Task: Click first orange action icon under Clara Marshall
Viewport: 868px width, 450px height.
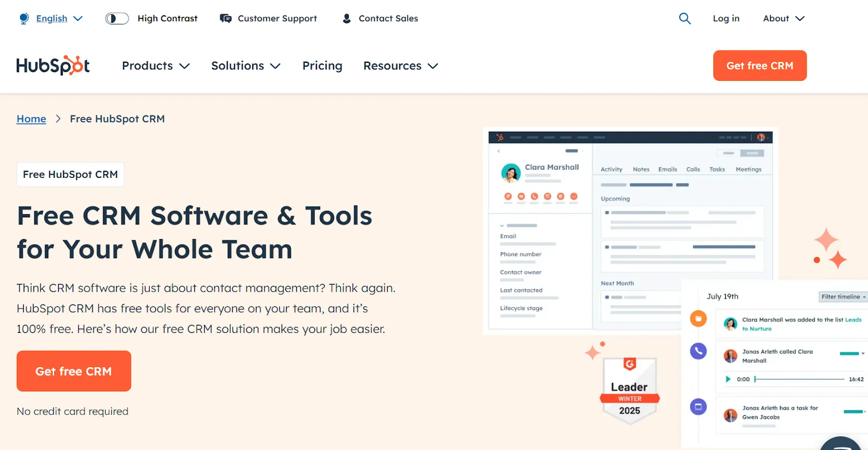Action: point(508,196)
